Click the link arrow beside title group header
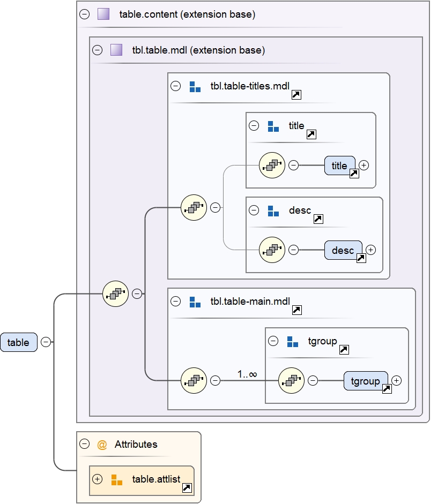 click(311, 134)
